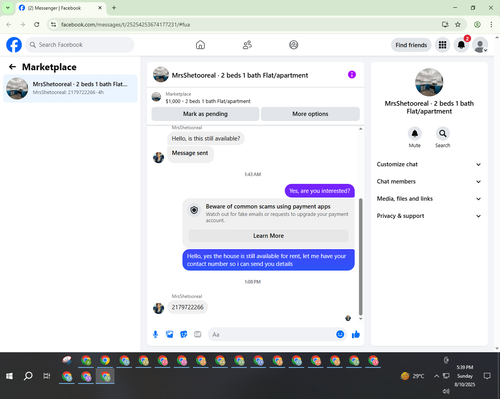Click the chat scrollbar thumb
The height and width of the screenshot is (399, 500).
coord(360,257)
